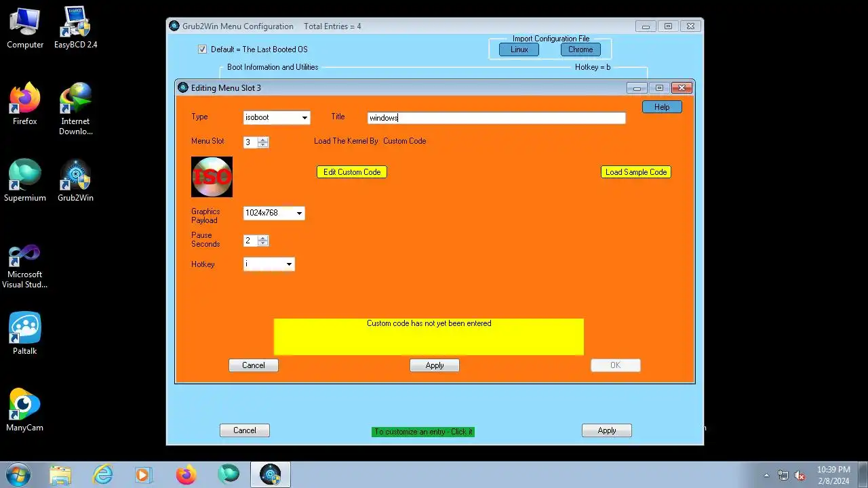The image size is (868, 488).
Task: Launch Internet Explorer from the taskbar
Action: pos(102,474)
